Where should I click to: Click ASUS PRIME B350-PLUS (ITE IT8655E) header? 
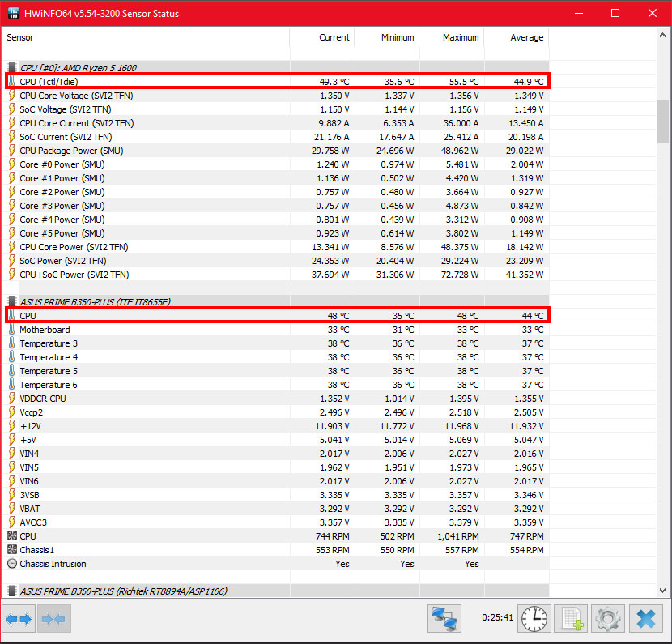(96, 302)
